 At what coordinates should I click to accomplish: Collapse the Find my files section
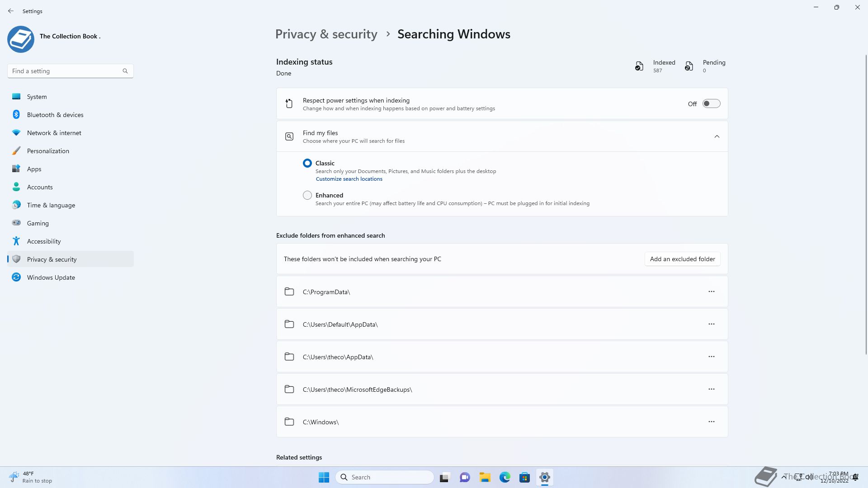(x=717, y=136)
